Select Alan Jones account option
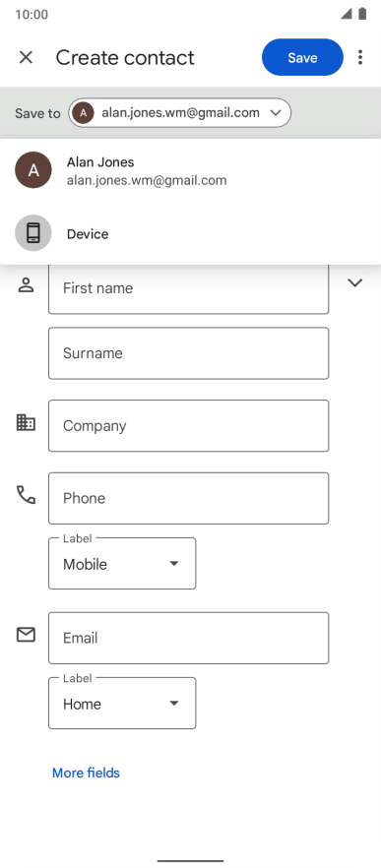 pos(191,170)
